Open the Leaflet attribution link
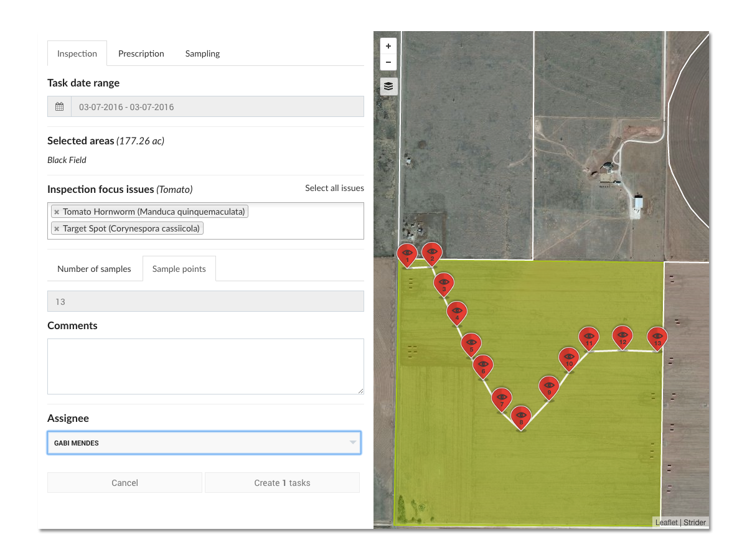The width and height of the screenshot is (747, 560). point(666,523)
